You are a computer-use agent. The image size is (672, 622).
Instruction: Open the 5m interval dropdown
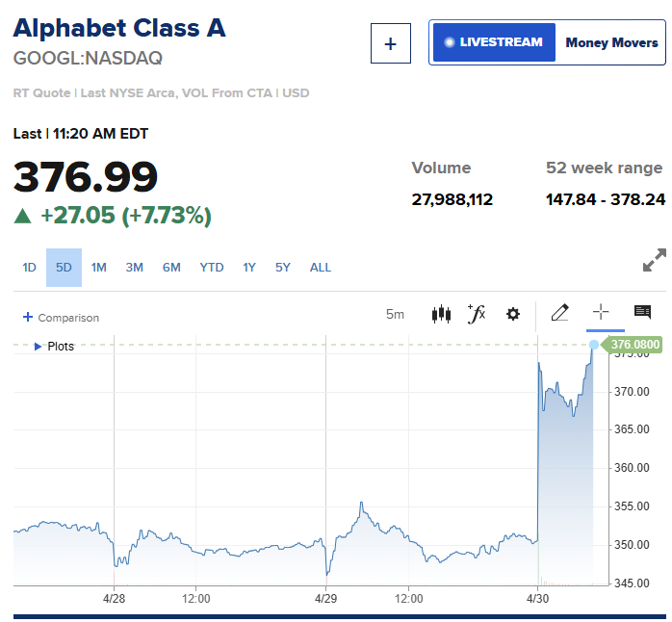(x=395, y=314)
